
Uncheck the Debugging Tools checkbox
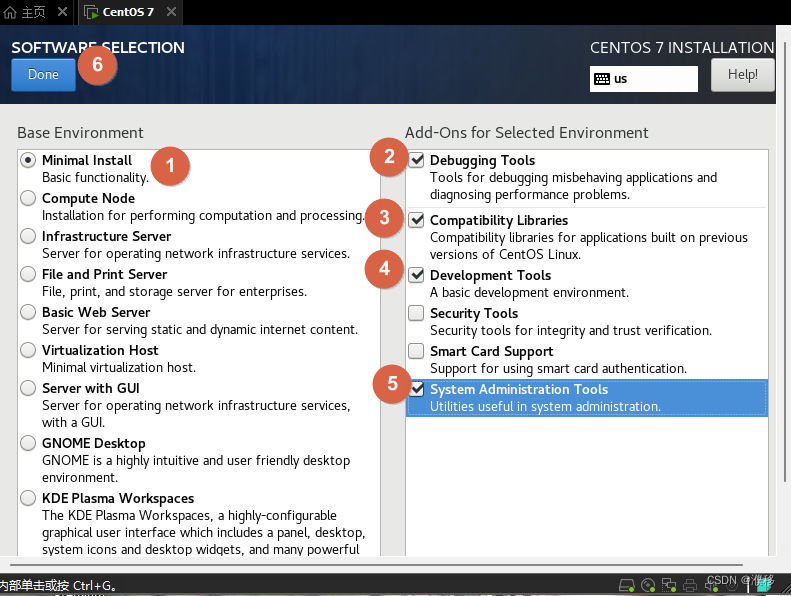(x=416, y=160)
